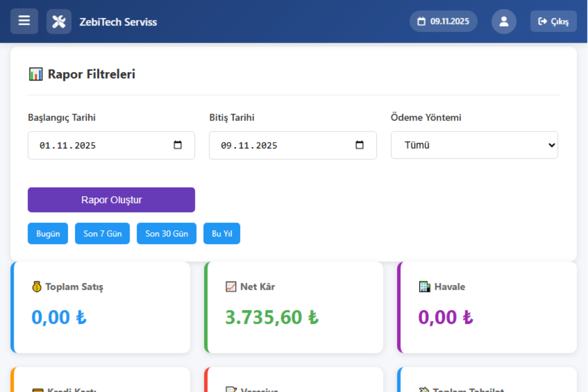Click the Net Kâr chart icon
This screenshot has height=392, width=588.
click(x=231, y=287)
